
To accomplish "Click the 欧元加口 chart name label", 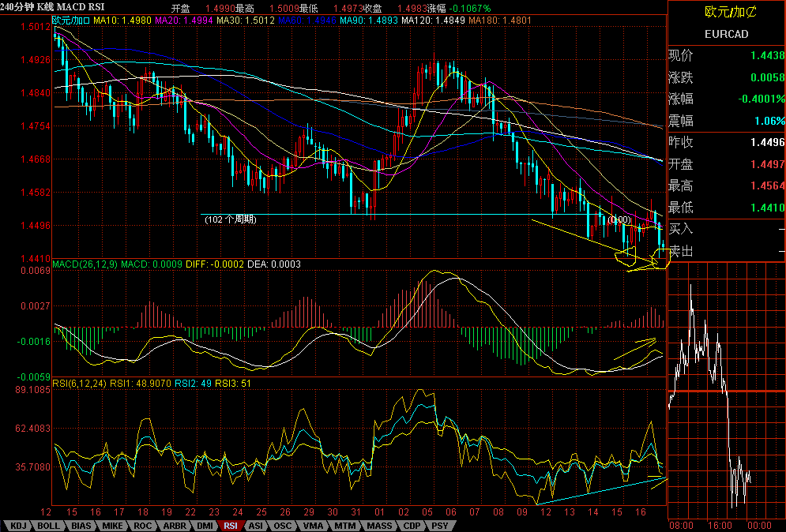I will (x=70, y=21).
